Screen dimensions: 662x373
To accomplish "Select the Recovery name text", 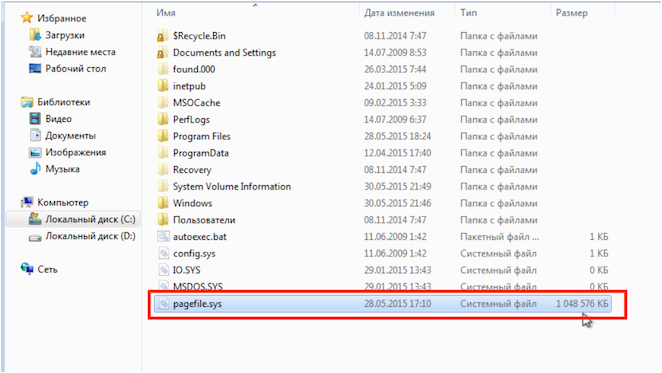I will coord(192,170).
